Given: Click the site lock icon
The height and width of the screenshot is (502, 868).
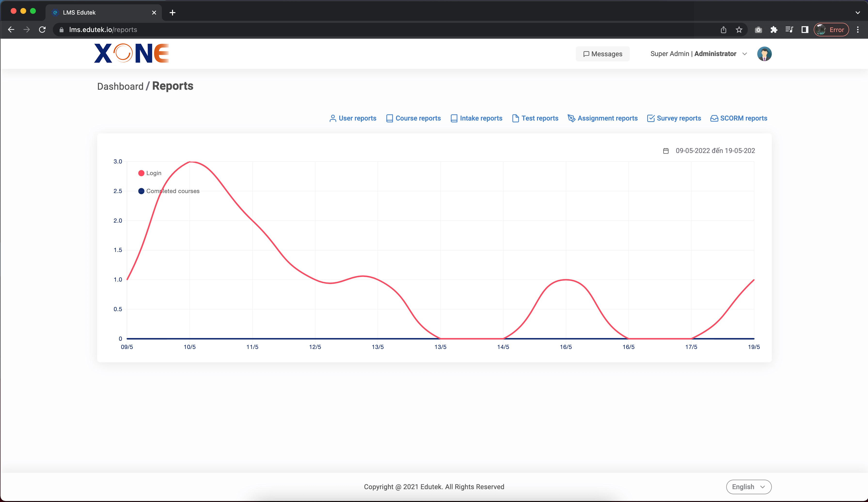Looking at the screenshot, I should coord(61,30).
